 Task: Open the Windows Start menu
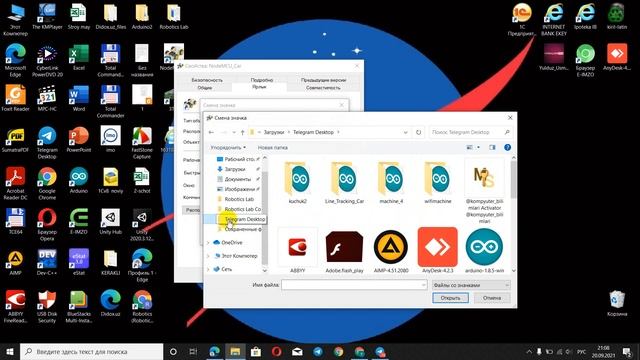[10, 351]
